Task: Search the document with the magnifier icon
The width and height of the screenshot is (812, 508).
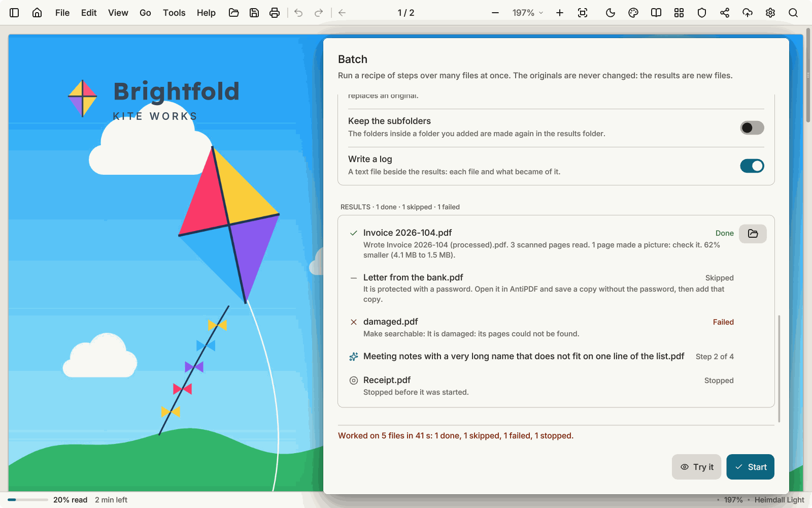Action: [793, 13]
